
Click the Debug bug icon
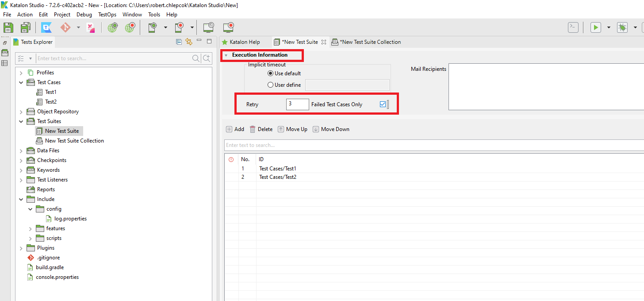(622, 27)
